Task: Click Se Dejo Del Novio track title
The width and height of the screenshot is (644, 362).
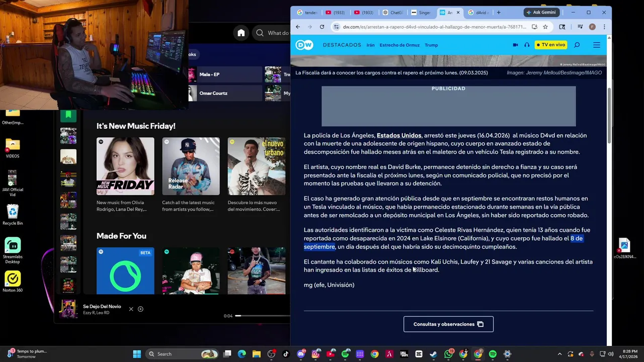Action: [102, 306]
